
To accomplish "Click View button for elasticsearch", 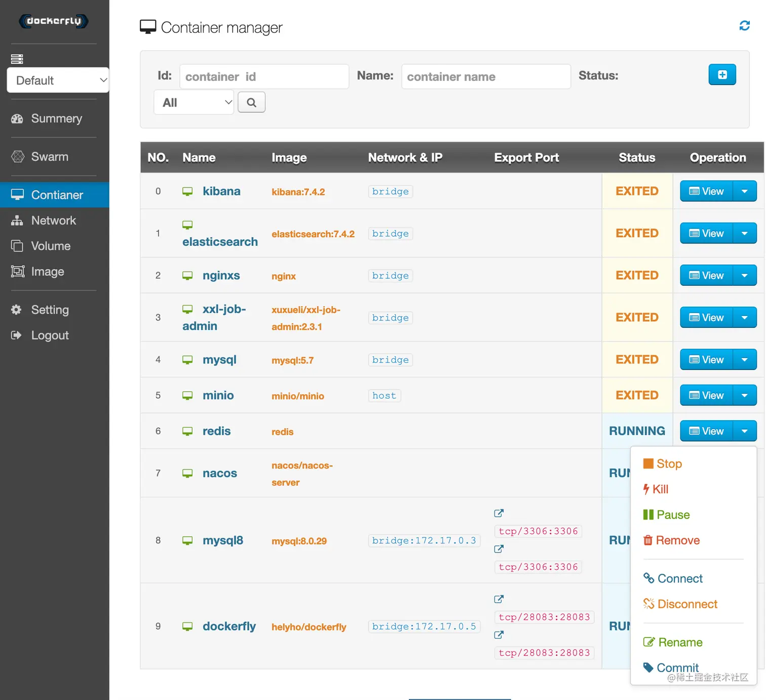I will (707, 233).
